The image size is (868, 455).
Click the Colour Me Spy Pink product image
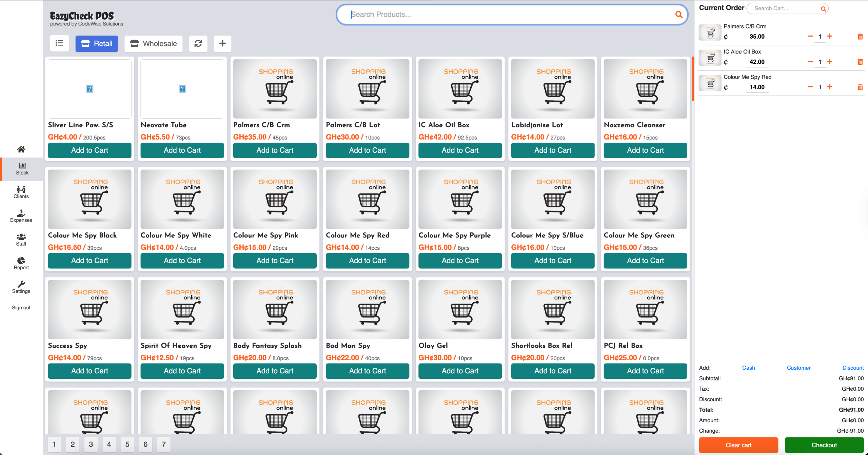(275, 199)
